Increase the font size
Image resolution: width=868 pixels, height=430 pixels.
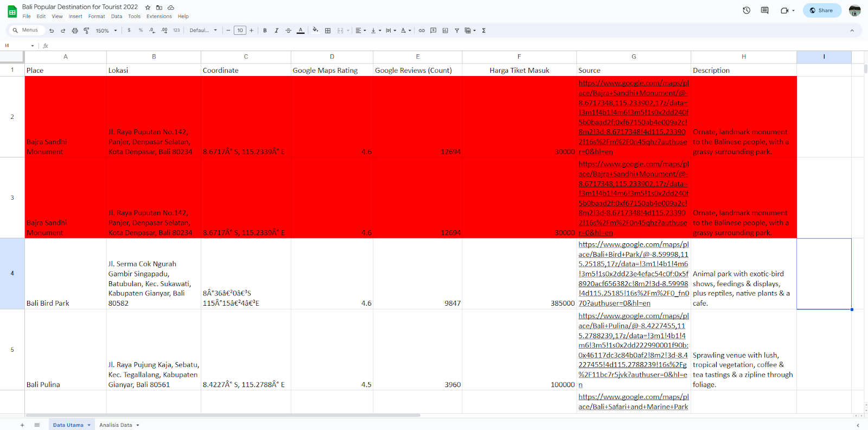tap(251, 30)
